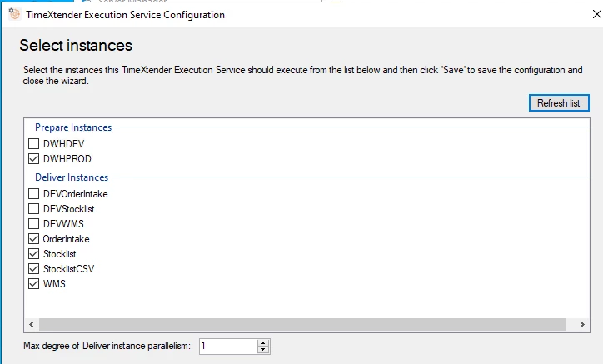Click the Prepare Instances group header
Viewport: 603px width, 364px height.
point(73,127)
